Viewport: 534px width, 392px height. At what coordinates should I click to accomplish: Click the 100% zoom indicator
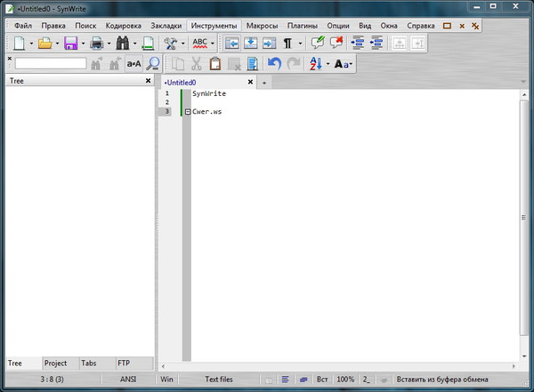(345, 380)
